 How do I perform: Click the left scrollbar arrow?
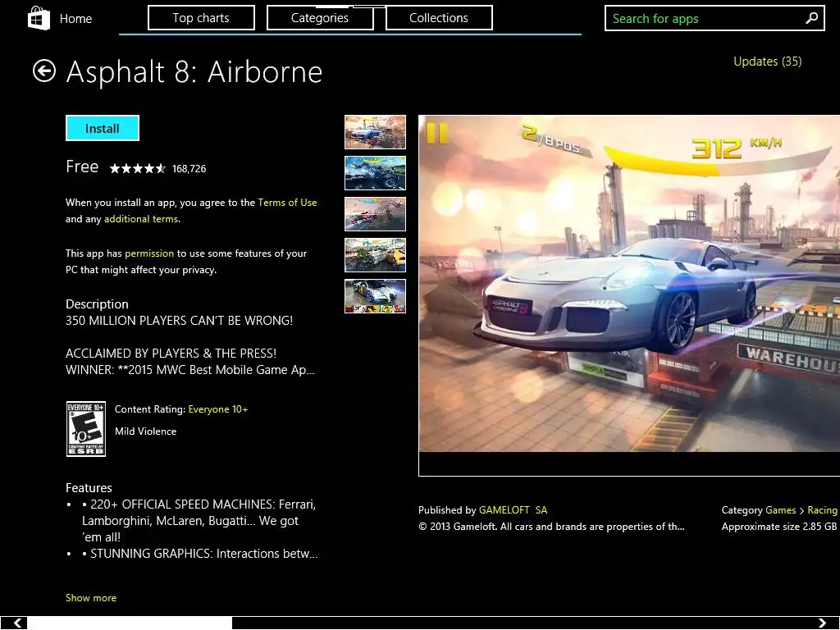17,623
